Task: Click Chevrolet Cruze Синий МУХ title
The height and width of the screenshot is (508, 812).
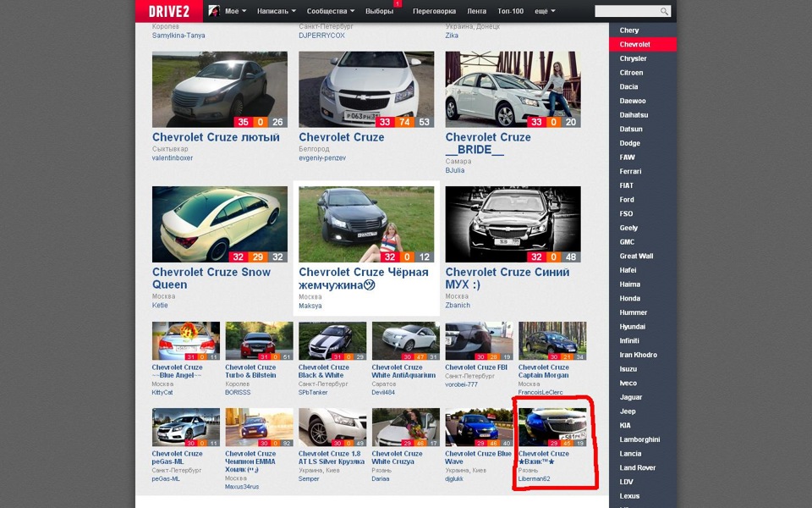Action: tap(507, 279)
